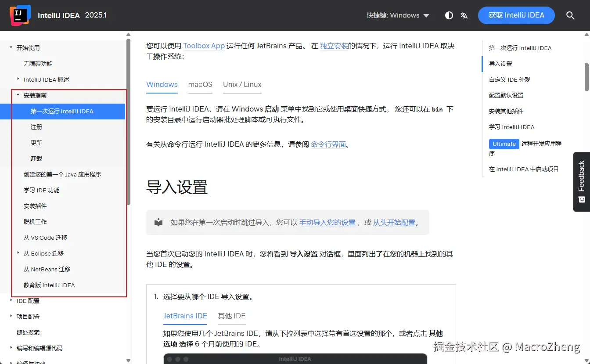Click the 2025.1 version label
590x364 pixels.
click(96, 15)
